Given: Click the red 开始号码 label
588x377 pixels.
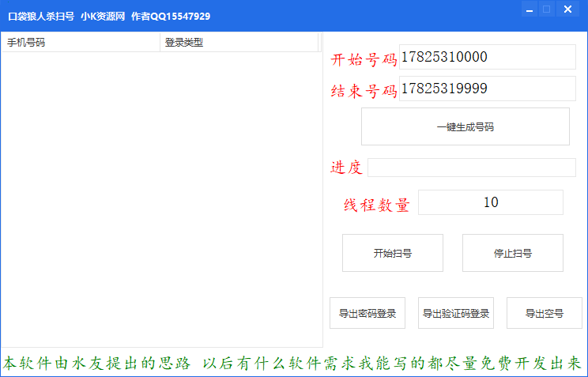Looking at the screenshot, I should pyautogui.click(x=364, y=59).
